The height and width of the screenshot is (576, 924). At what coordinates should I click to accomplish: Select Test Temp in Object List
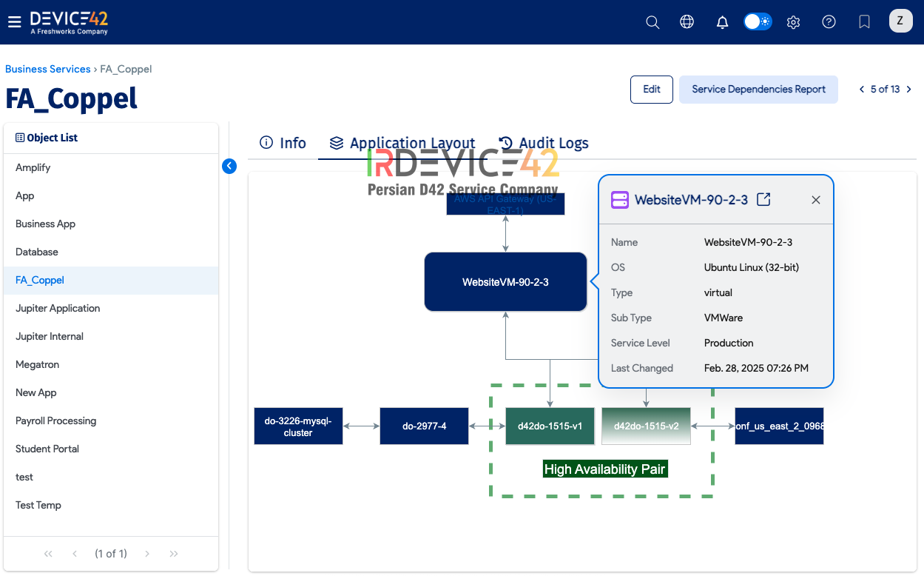pos(111,505)
